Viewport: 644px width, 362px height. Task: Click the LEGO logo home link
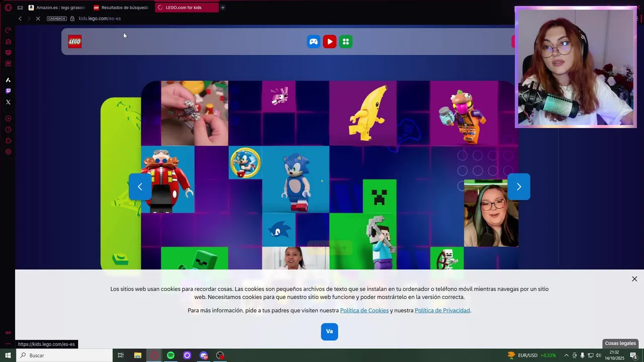point(75,42)
